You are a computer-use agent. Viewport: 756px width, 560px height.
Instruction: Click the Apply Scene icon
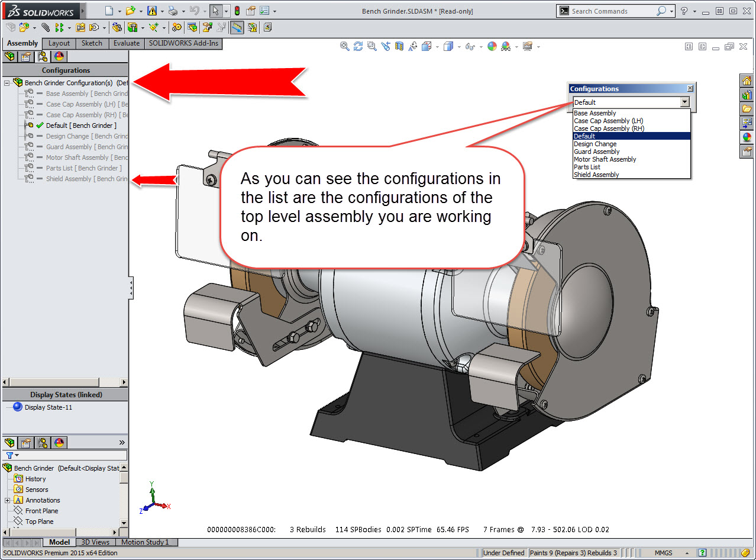[x=506, y=46]
